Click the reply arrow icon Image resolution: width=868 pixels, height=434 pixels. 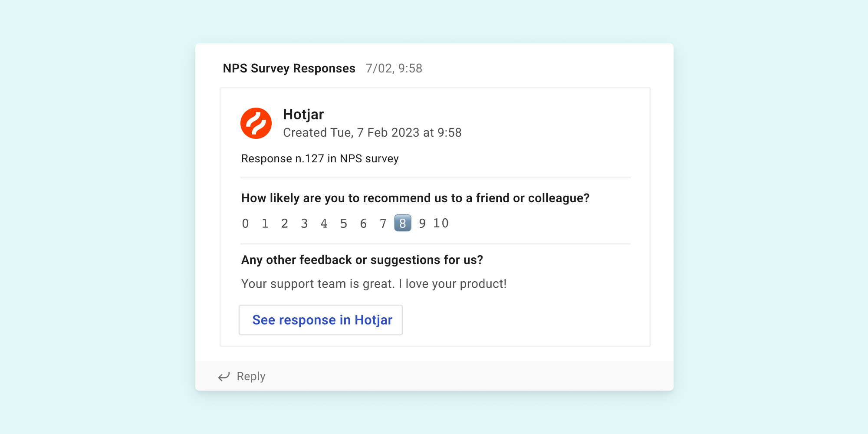[224, 376]
